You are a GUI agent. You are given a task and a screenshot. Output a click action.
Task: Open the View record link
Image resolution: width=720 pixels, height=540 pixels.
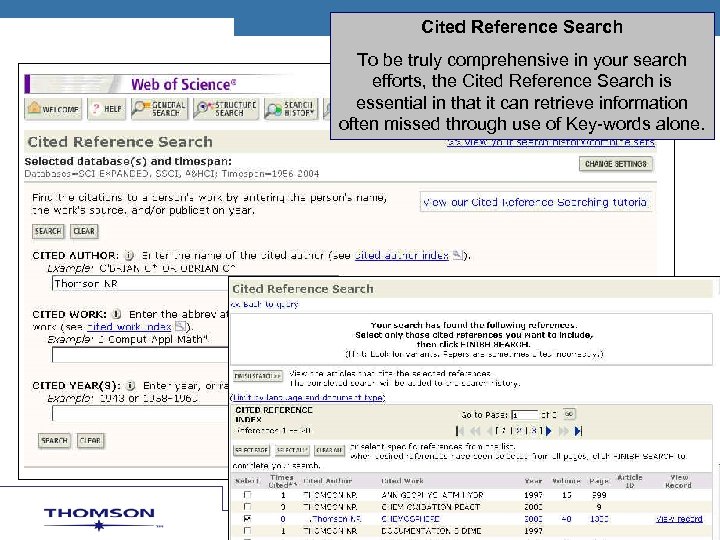point(679,519)
